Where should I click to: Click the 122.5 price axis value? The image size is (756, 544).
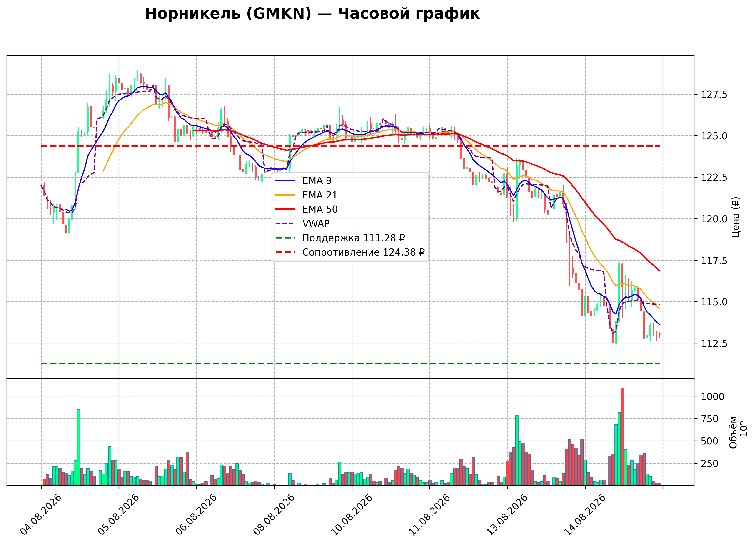coord(714,178)
